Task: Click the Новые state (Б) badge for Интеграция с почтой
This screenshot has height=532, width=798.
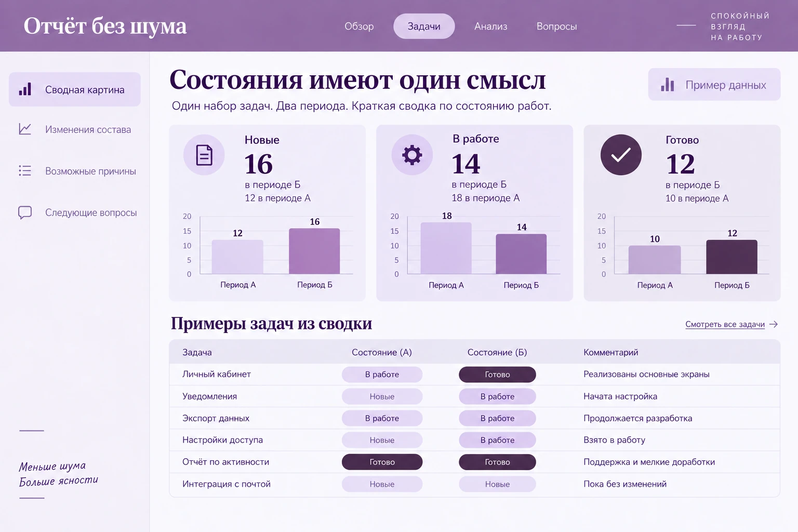Action: 497,484
